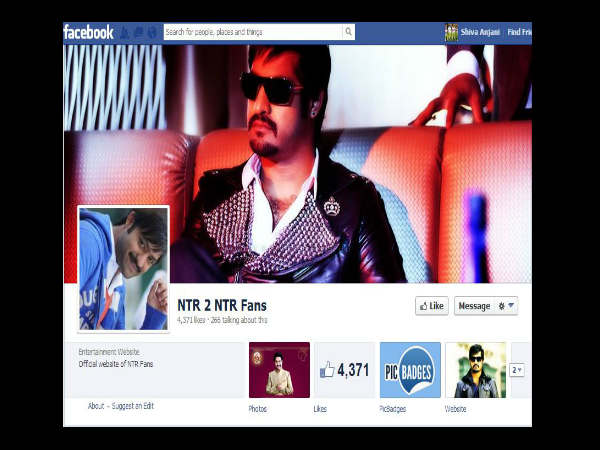The width and height of the screenshot is (600, 450).
Task: Click 266 talking about this text
Action: (x=239, y=320)
